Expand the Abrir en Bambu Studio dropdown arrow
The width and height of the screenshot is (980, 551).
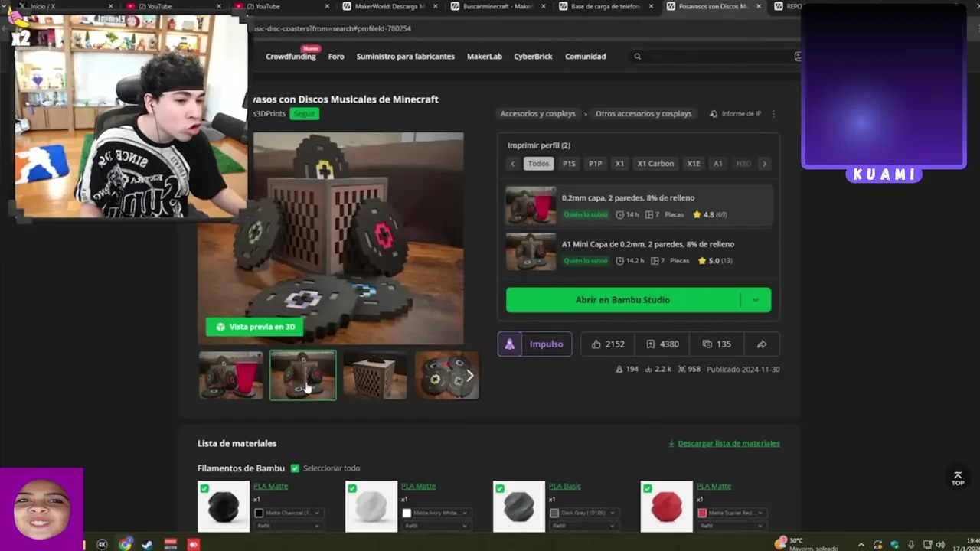756,300
